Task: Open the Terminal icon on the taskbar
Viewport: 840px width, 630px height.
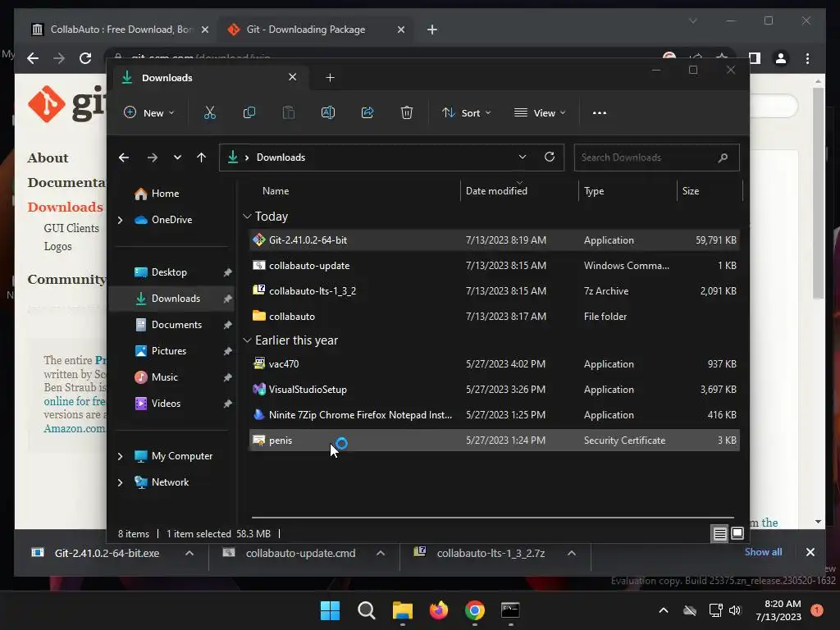Action: (510, 610)
